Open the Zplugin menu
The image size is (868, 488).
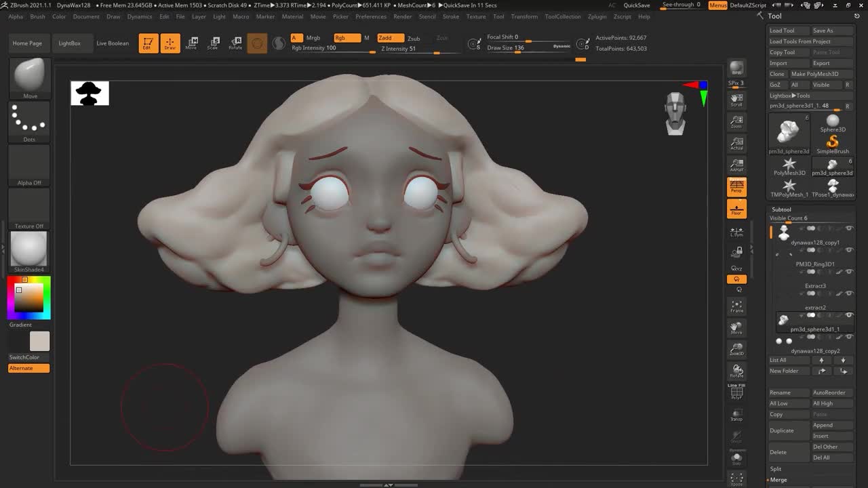597,16
